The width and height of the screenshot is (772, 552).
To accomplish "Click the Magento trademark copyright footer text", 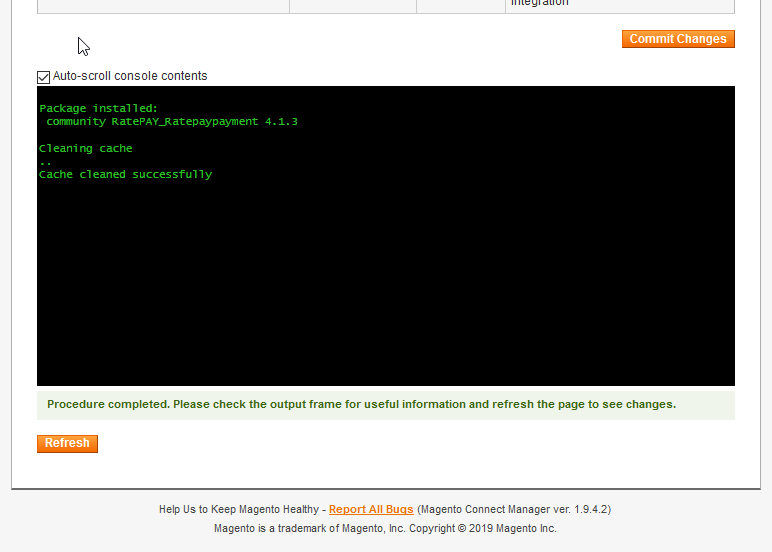I will (385, 528).
